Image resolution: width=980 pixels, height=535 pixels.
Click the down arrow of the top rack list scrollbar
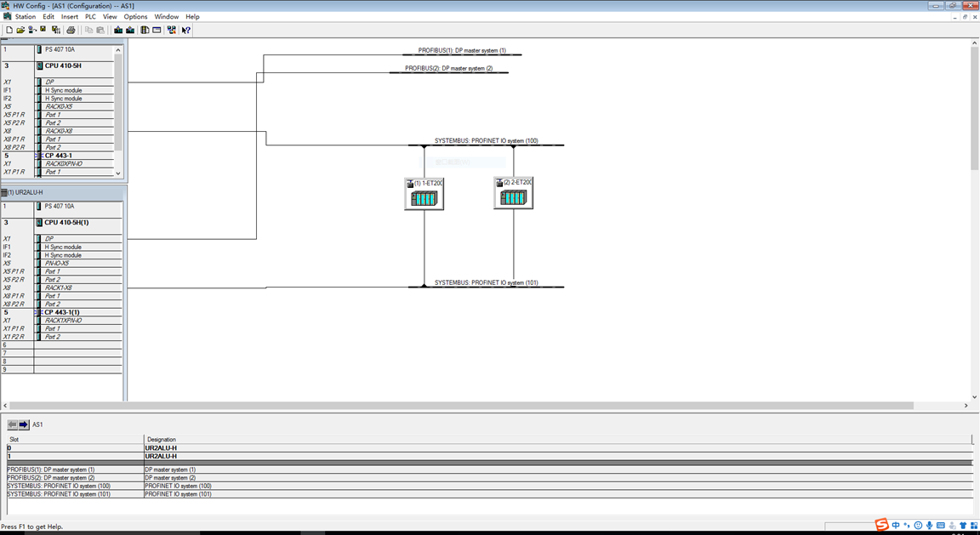[118, 174]
